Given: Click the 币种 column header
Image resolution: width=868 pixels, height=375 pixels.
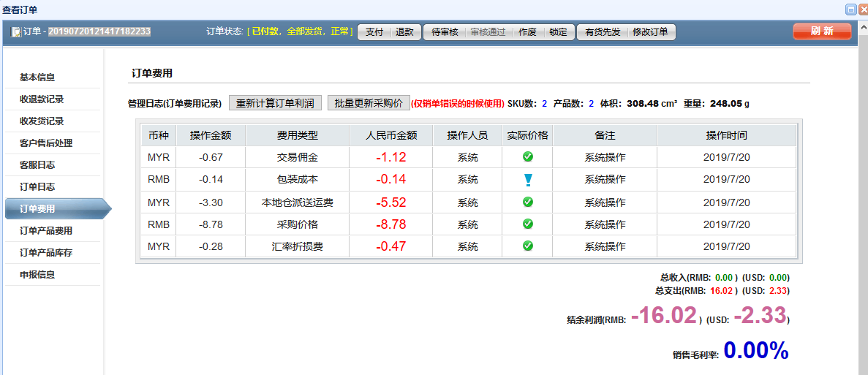Looking at the screenshot, I should tap(159, 135).
